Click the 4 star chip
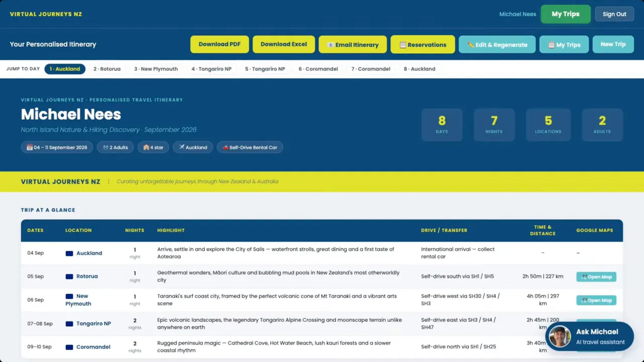 coord(153,147)
